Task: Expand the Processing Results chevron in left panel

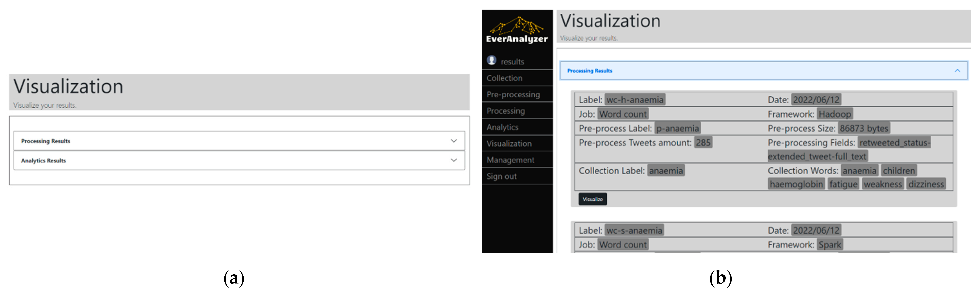Action: pyautogui.click(x=453, y=141)
